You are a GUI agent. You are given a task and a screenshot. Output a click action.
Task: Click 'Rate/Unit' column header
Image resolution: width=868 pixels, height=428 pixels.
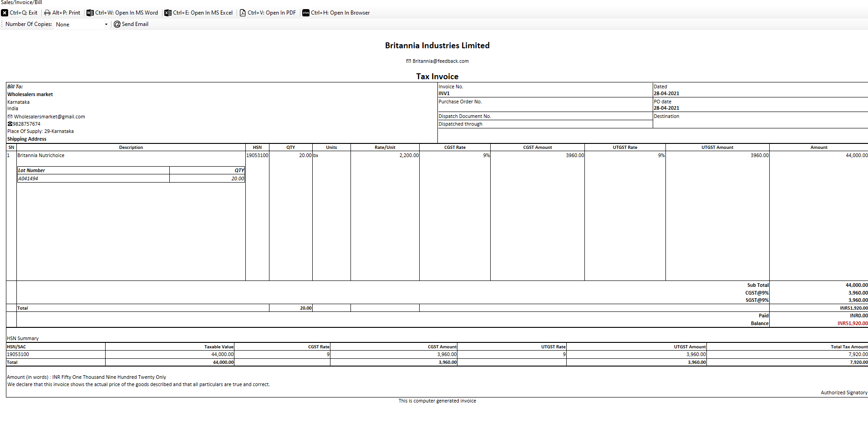coord(385,148)
